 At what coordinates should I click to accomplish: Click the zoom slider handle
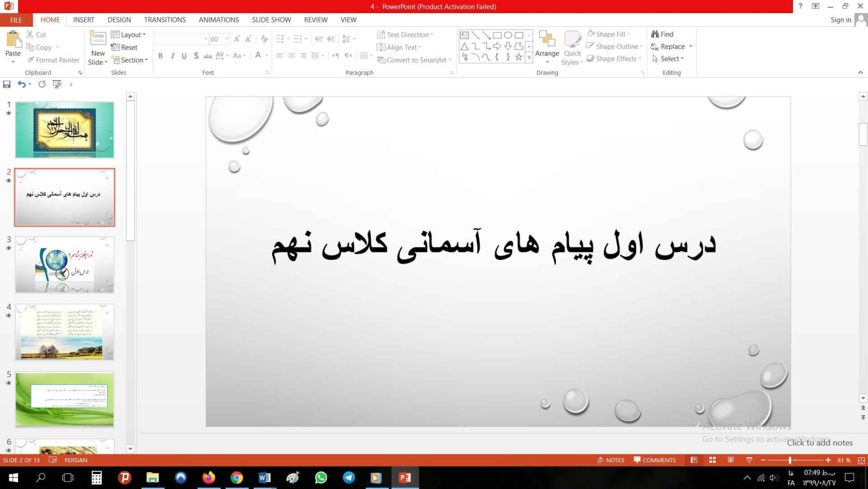pos(790,460)
